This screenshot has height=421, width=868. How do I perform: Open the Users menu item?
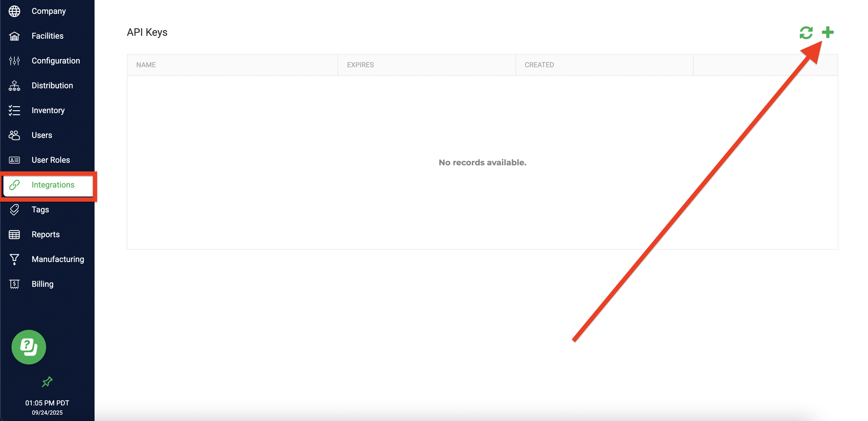tap(42, 135)
